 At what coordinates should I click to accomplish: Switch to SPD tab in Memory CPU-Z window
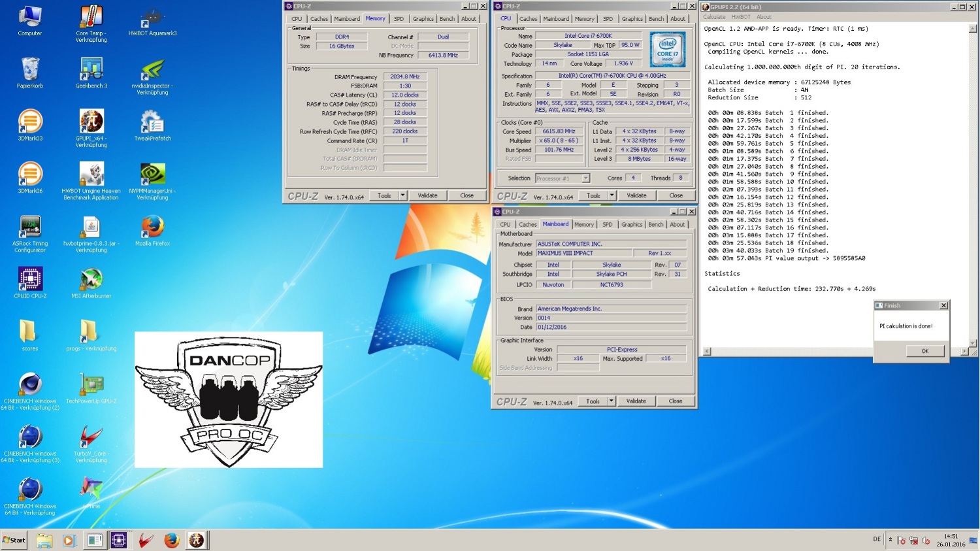(399, 19)
